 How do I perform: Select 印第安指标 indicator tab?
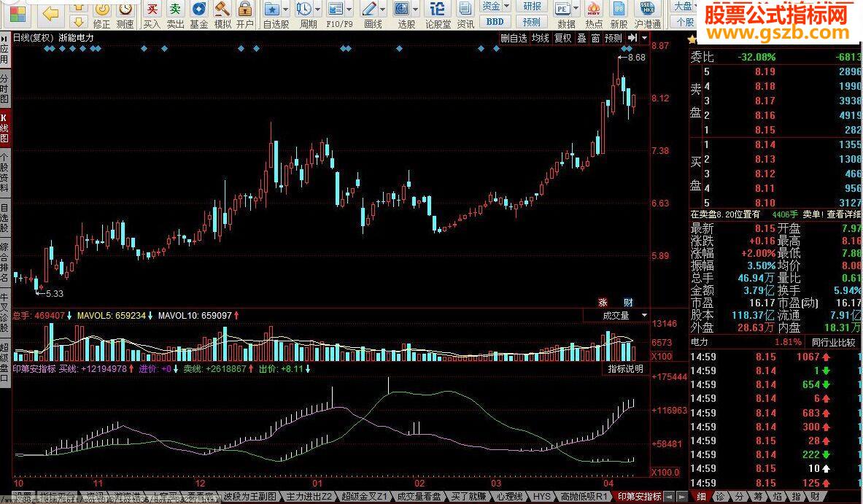[639, 496]
